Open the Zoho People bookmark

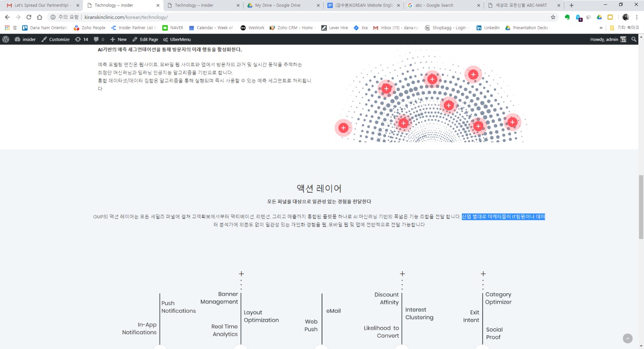[89, 28]
